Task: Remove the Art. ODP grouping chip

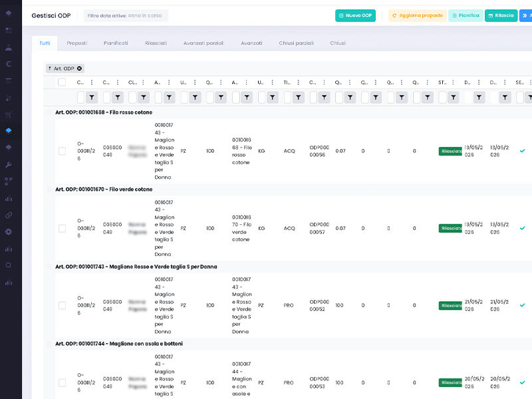Action: (79, 68)
